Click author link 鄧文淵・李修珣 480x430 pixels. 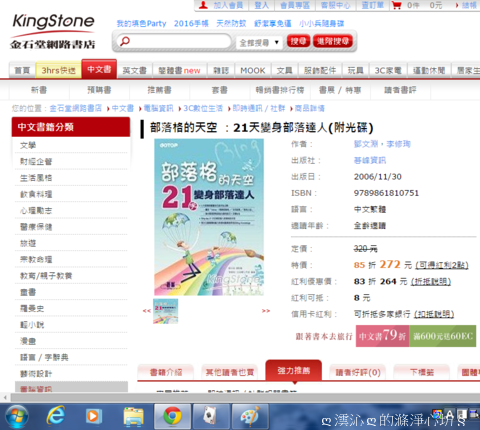(382, 144)
